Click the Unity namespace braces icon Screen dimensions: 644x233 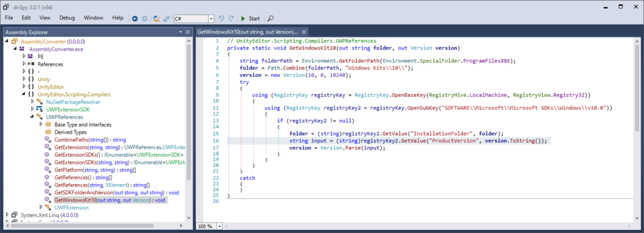(31, 79)
